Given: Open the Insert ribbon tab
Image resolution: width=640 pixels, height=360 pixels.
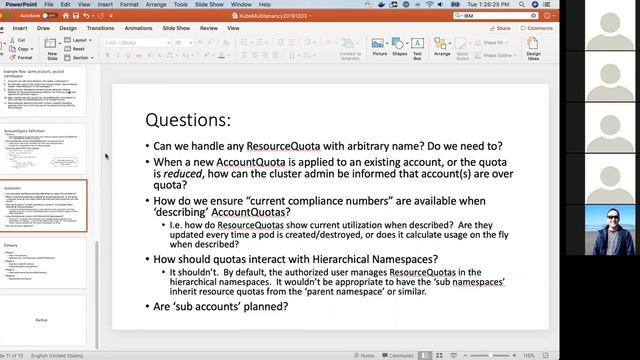Looking at the screenshot, I should 20,28.
